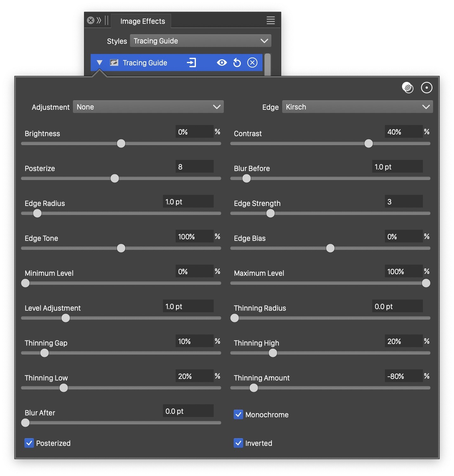Click the Tracing Guide effect type icon
Screen dimensions: 454x476
(x=114, y=63)
